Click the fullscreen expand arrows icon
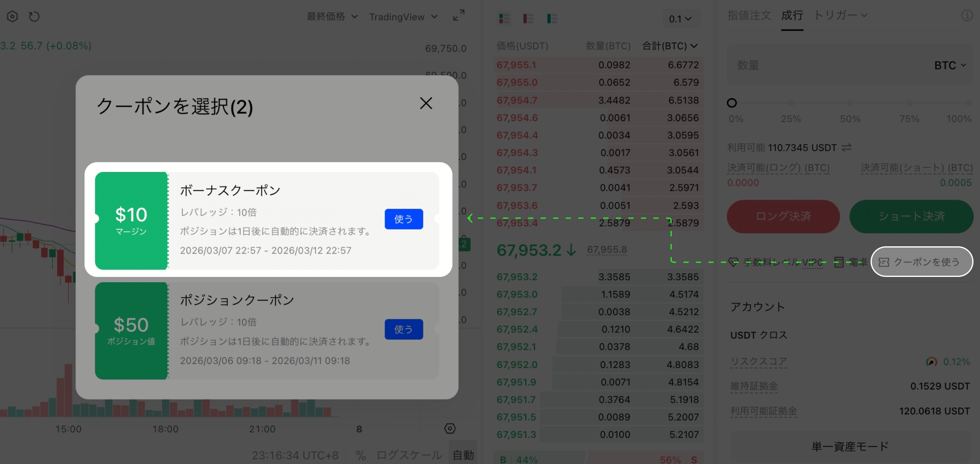The width and height of the screenshot is (980, 464). click(x=458, y=16)
